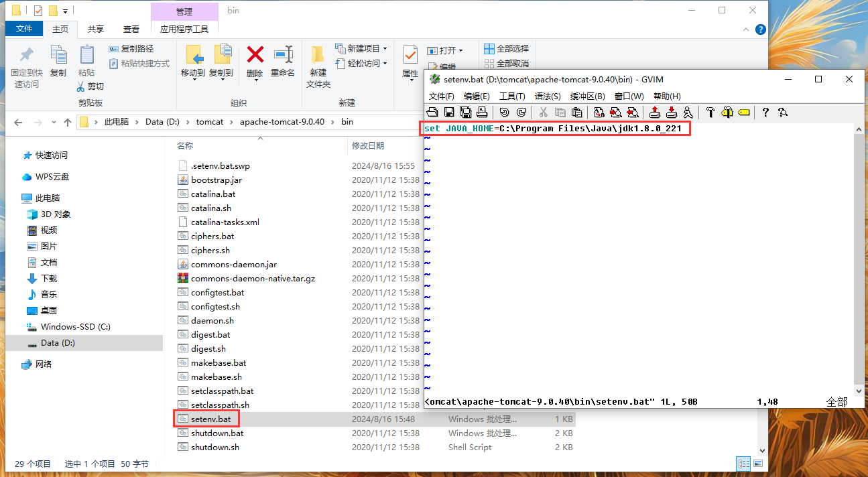Click the GVIM vertical scrollbar
Image resolution: width=868 pixels, height=477 pixels.
tap(859, 255)
